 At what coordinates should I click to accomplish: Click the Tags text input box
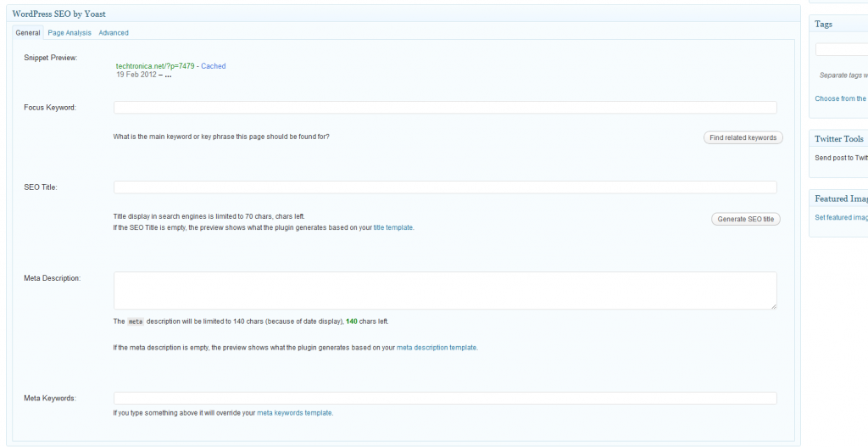point(842,50)
